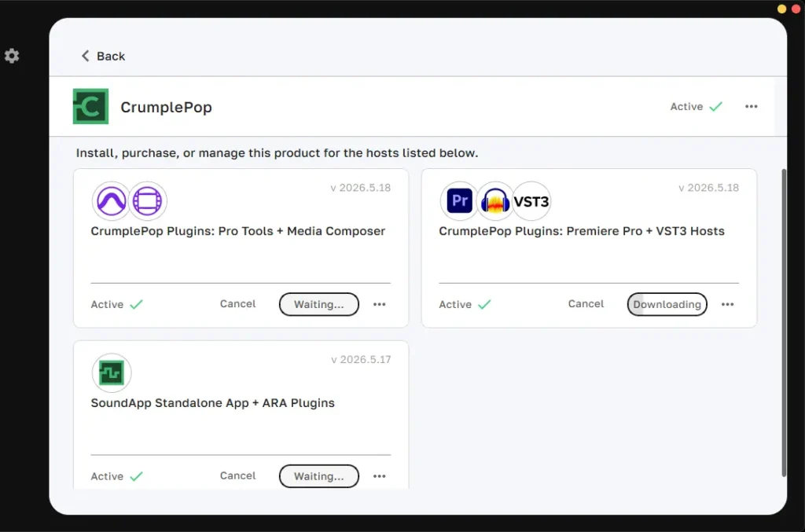The image size is (805, 532).
Task: Cancel the Premiere Pro + VST3 download
Action: tap(586, 303)
